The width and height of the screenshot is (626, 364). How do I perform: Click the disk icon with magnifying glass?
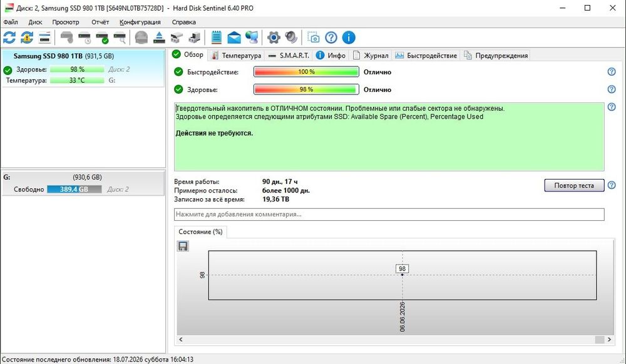click(120, 38)
